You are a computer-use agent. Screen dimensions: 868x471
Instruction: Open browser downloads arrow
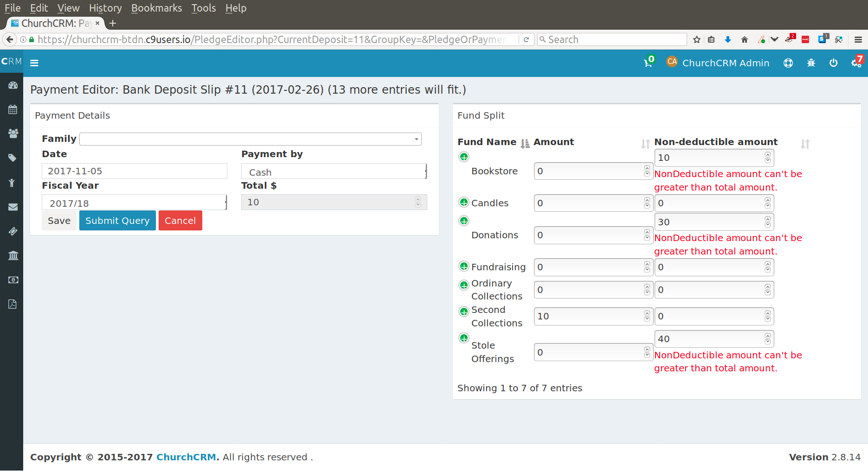point(728,39)
